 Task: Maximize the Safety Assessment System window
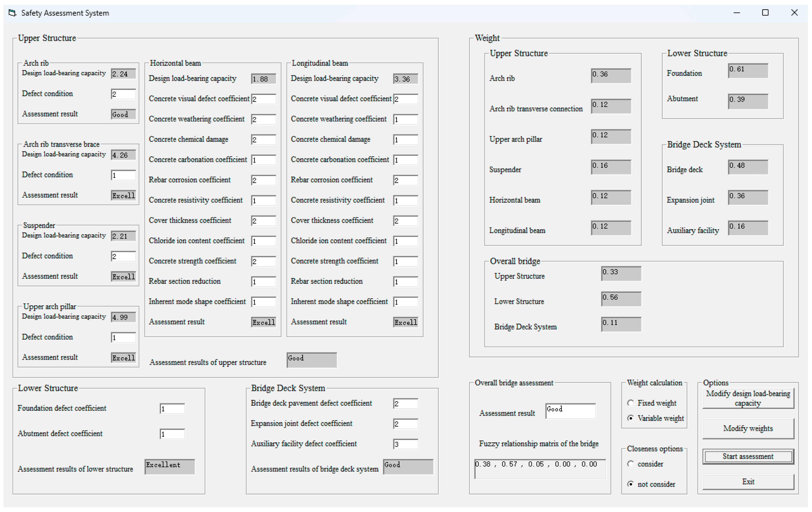pyautogui.click(x=765, y=13)
